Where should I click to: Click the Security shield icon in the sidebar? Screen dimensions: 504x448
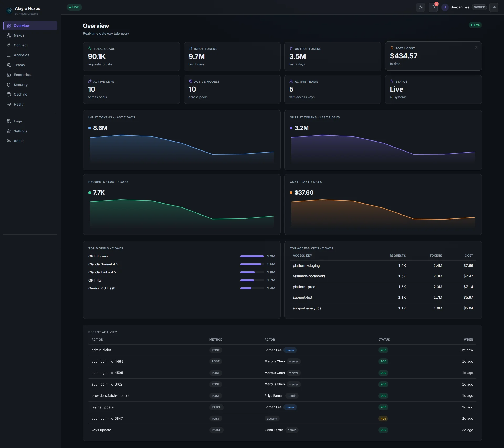click(9, 85)
